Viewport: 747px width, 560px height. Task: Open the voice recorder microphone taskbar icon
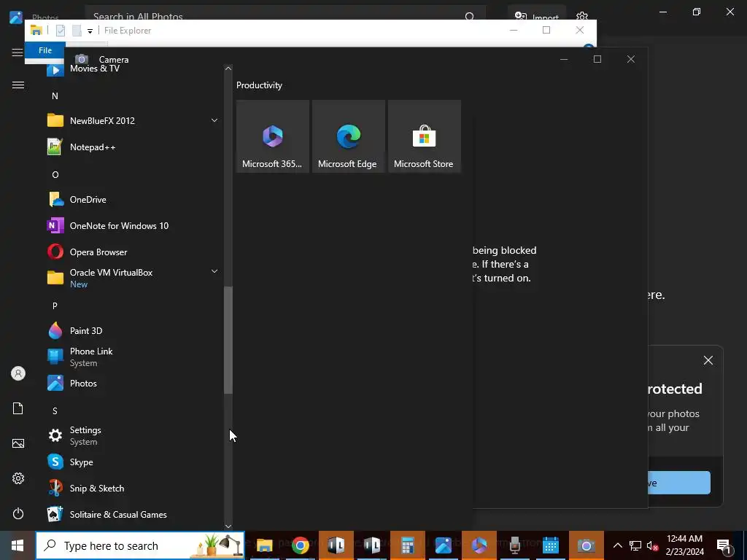pyautogui.click(x=514, y=545)
